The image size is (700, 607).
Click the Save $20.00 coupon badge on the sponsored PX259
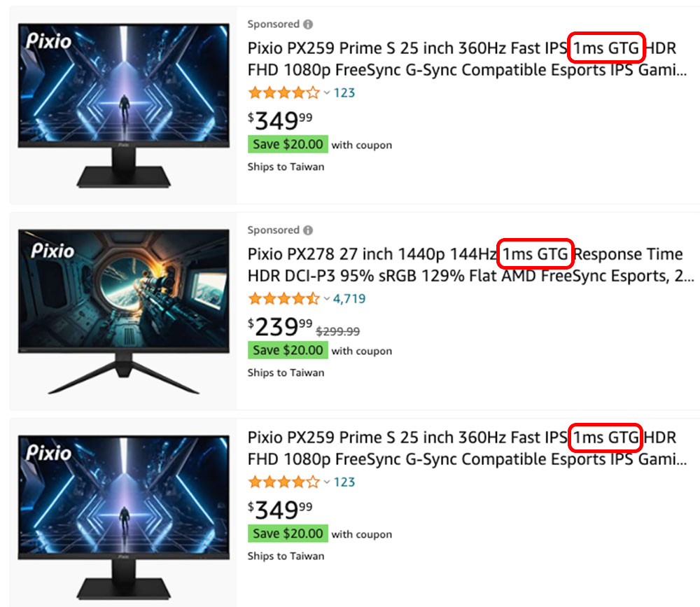(x=288, y=144)
